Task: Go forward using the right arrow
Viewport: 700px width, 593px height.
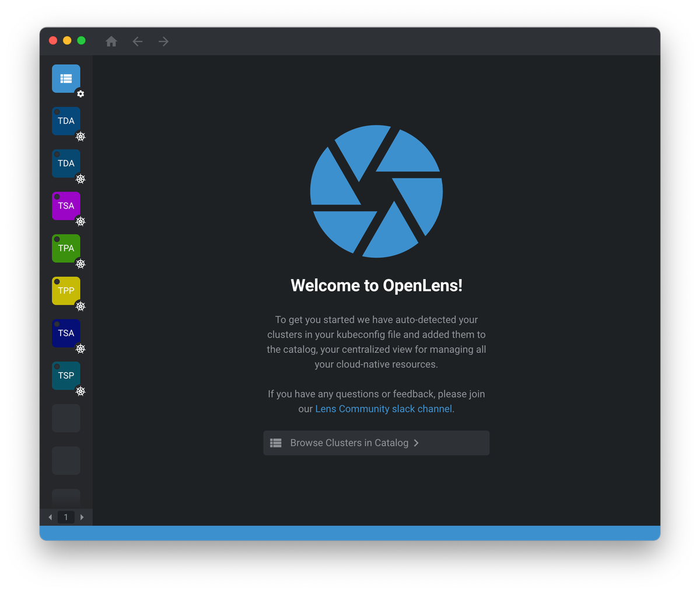Action: click(x=164, y=41)
